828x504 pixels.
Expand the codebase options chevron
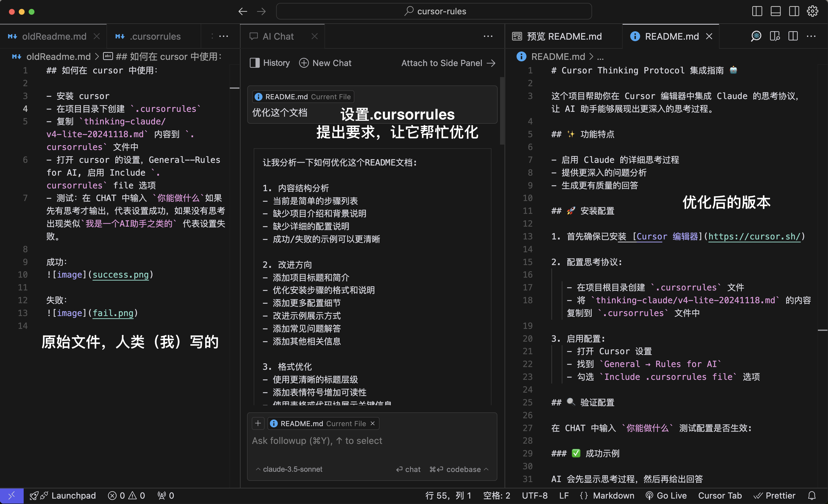click(x=486, y=469)
